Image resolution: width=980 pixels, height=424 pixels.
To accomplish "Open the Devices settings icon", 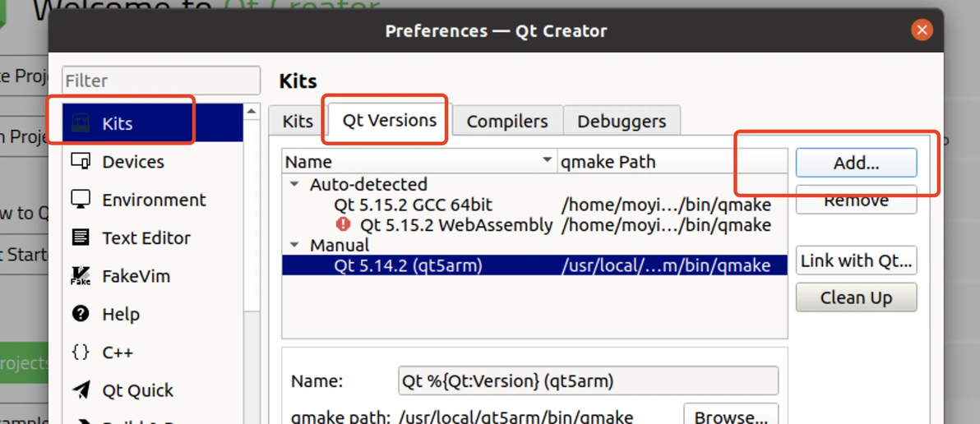I will coord(81,161).
